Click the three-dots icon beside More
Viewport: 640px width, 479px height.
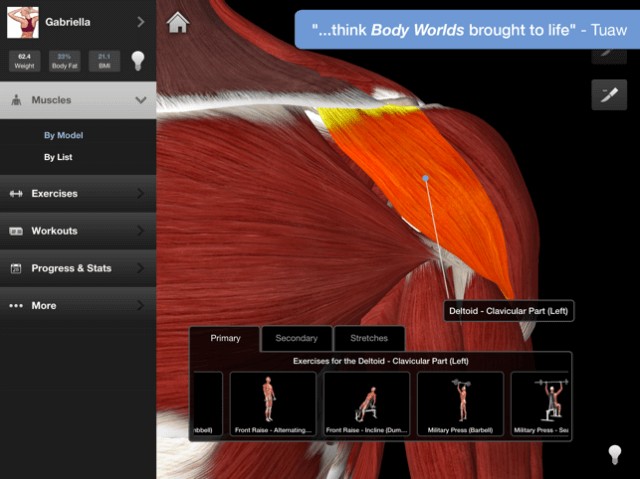point(16,306)
